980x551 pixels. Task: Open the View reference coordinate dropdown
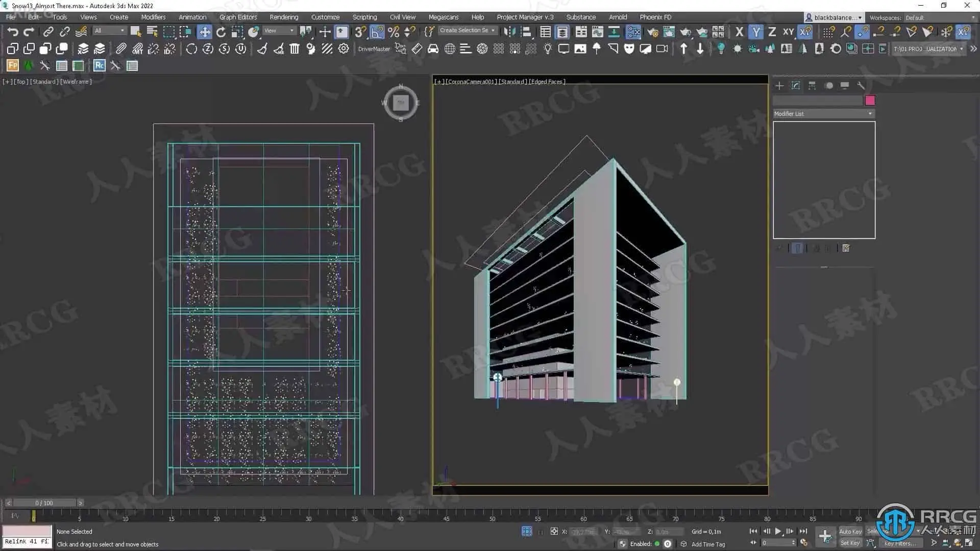279,31
